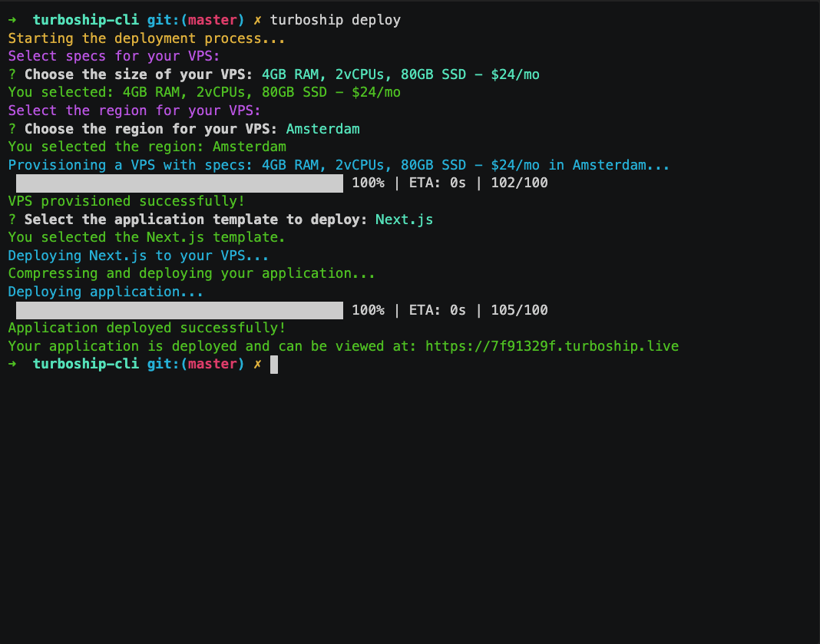The image size is (820, 644).
Task: Click the 'Amsterdam' answer after region prompt
Action: 322,129
